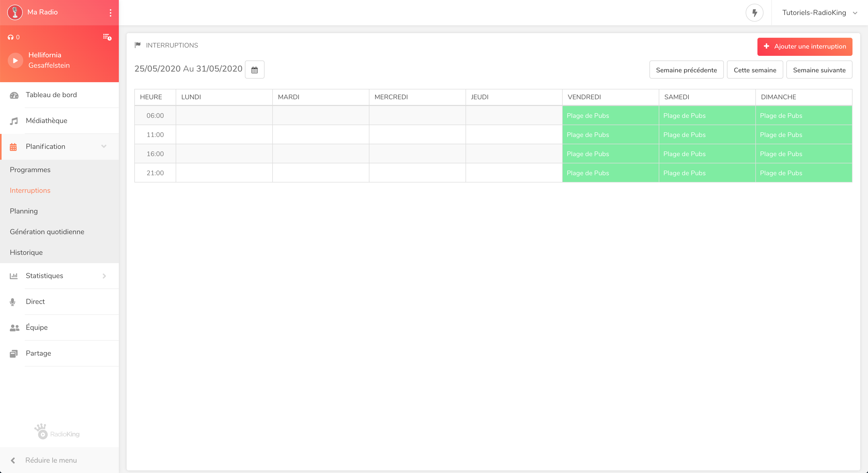Open the three-dot menu beside Ma Radio
This screenshot has height=473, width=868.
(111, 13)
